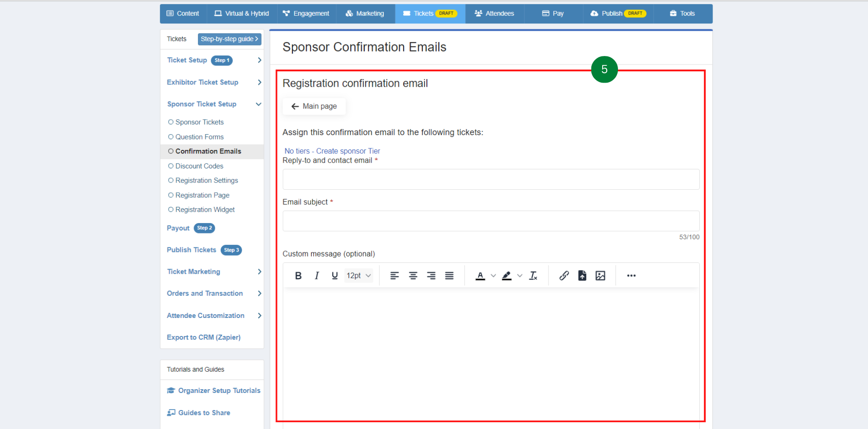Open the Marketing tab
868x429 pixels.
(x=365, y=14)
